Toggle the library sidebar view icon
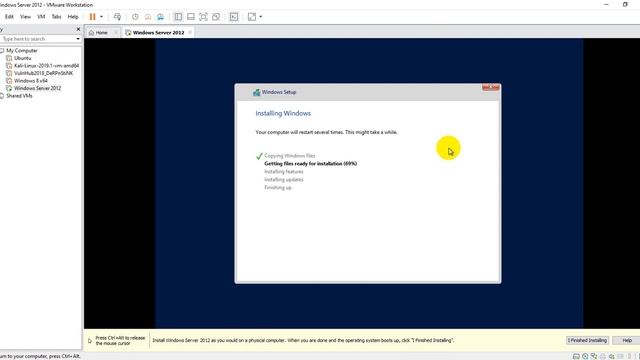The image size is (640, 360). tap(178, 17)
